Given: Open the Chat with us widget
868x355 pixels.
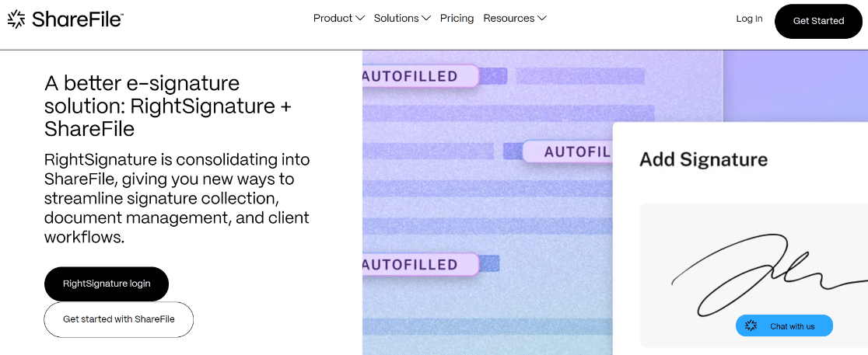Looking at the screenshot, I should [784, 325].
